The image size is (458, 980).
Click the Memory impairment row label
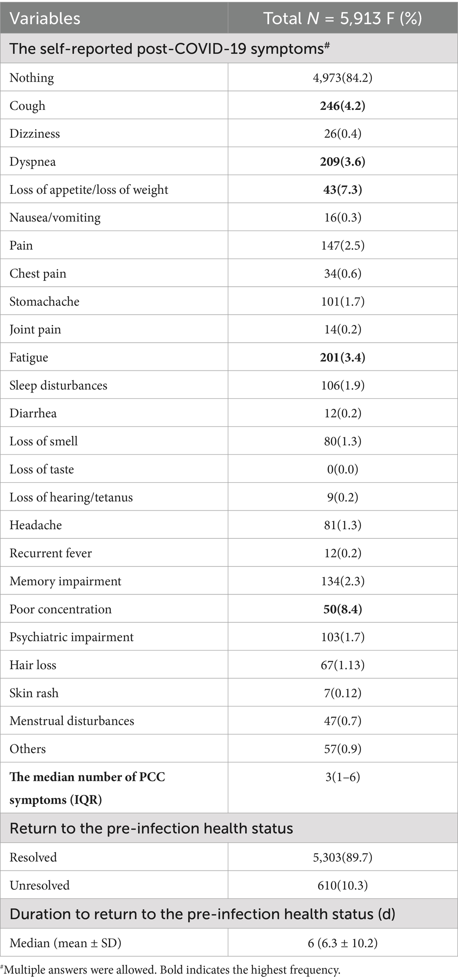point(65,581)
